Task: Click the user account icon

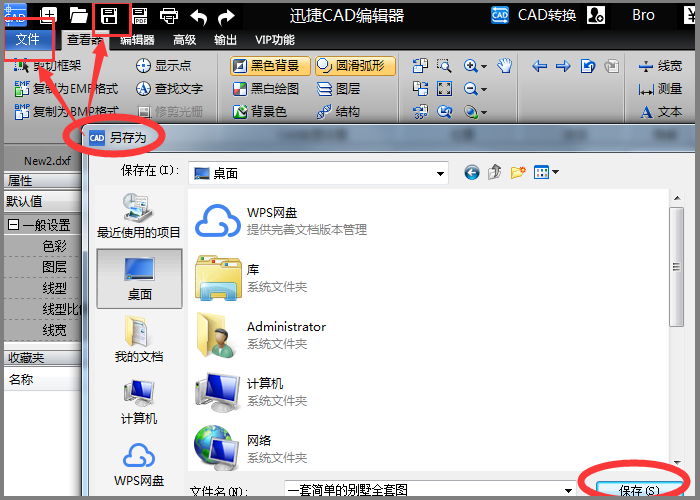Action: [596, 15]
